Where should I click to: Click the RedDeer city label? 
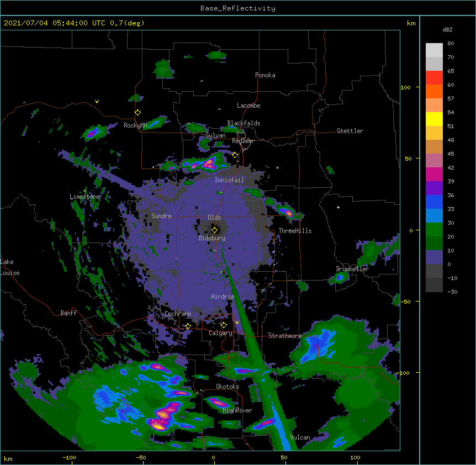pyautogui.click(x=243, y=141)
